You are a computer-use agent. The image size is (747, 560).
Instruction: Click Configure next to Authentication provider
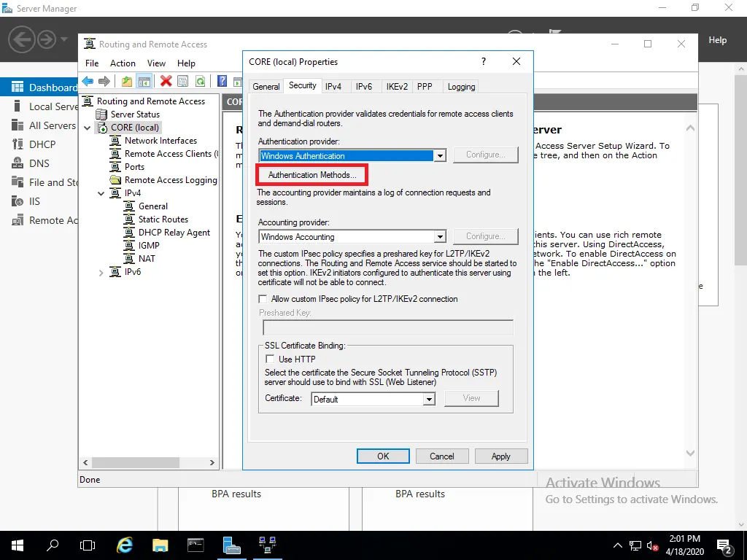485,155
